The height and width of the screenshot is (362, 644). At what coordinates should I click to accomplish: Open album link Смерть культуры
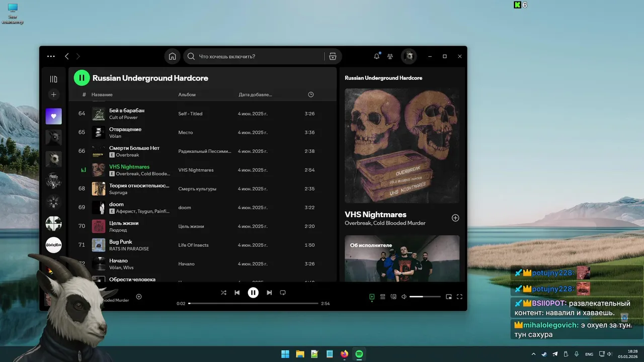click(197, 189)
